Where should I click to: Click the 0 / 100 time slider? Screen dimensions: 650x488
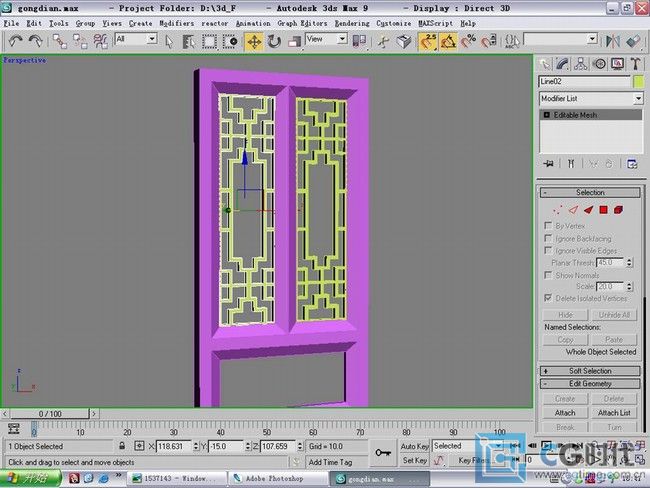tap(50, 413)
